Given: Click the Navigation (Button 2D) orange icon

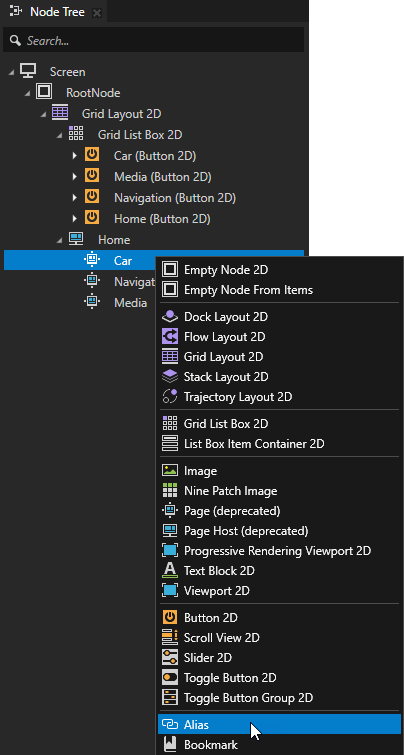Looking at the screenshot, I should tap(91, 197).
